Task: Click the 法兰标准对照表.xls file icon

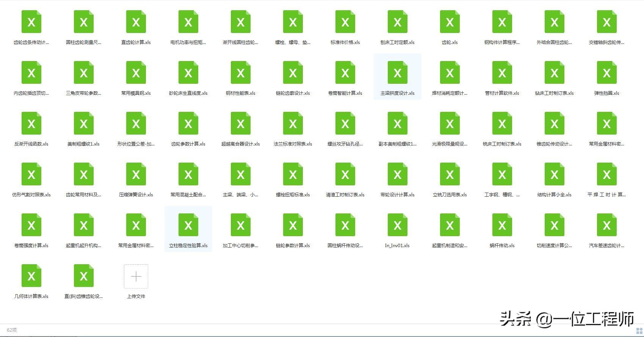Action: tap(293, 124)
